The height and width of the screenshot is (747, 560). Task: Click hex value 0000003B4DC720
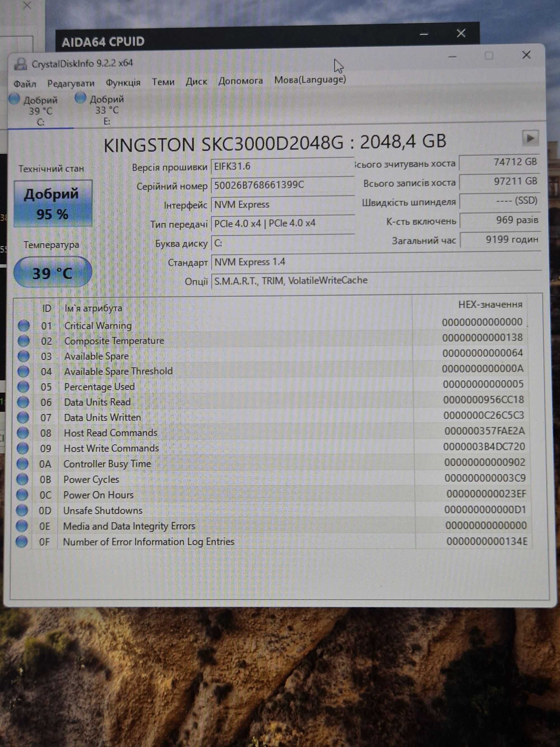[x=484, y=447]
